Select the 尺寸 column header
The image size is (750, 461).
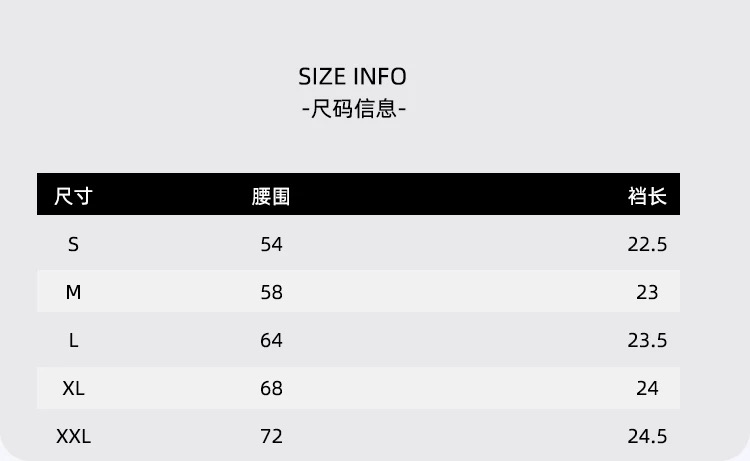[73, 196]
